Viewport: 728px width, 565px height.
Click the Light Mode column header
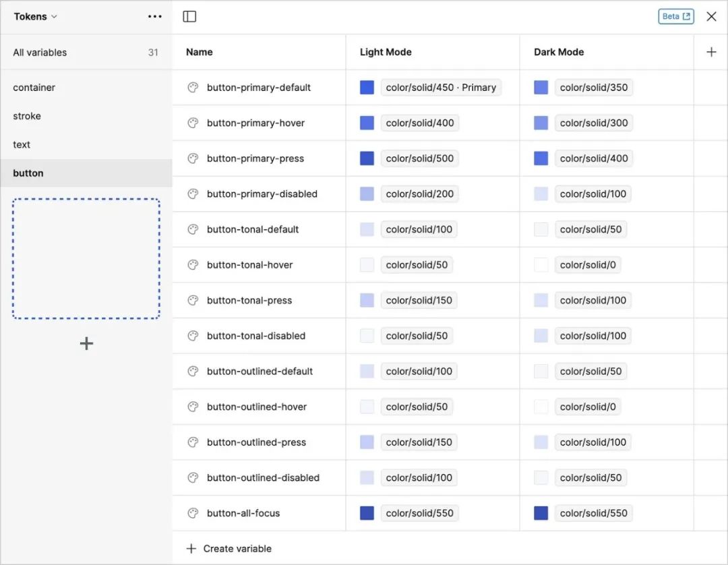tap(386, 52)
